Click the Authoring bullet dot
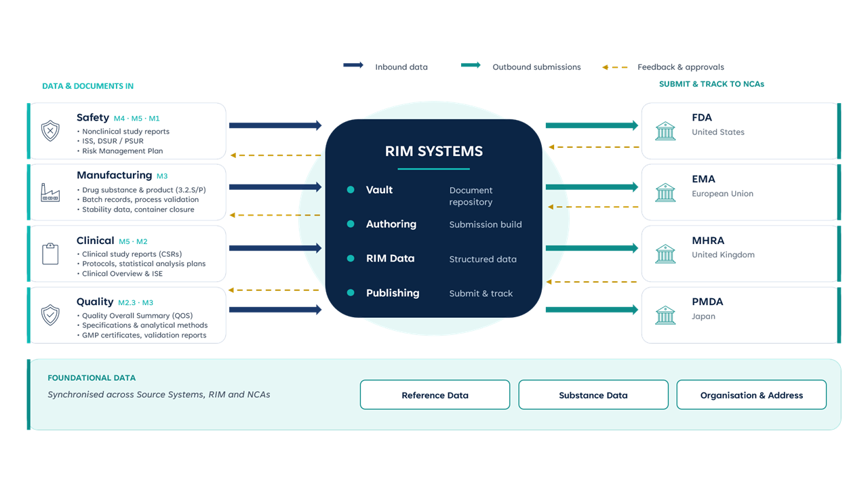 tap(351, 224)
